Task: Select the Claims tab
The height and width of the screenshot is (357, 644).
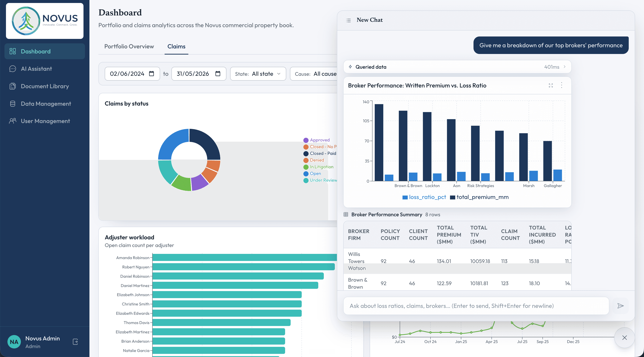Action: coord(176,46)
